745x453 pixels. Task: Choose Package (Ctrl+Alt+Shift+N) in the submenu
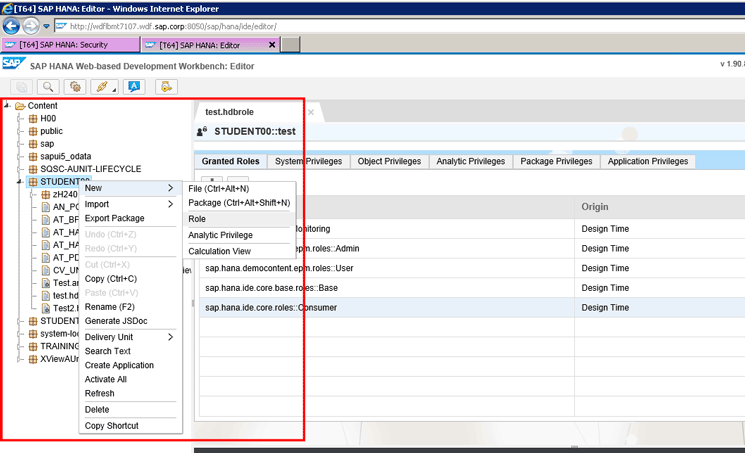point(239,203)
